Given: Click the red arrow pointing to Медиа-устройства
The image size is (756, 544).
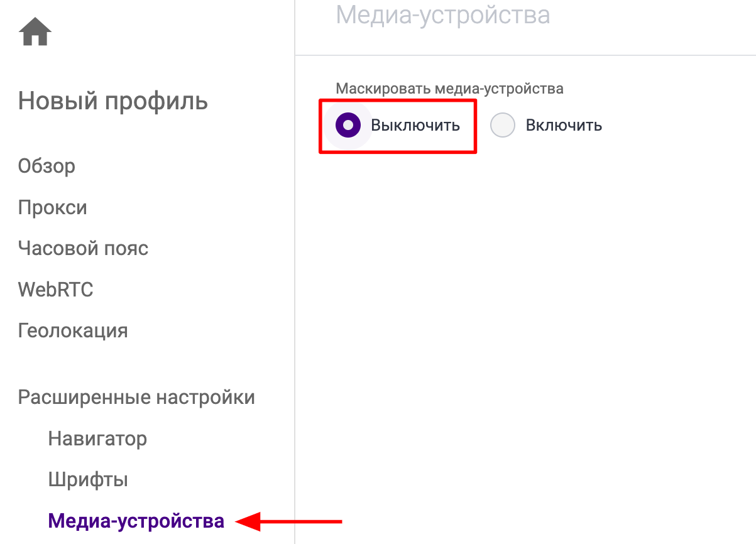Looking at the screenshot, I should [x=288, y=521].
